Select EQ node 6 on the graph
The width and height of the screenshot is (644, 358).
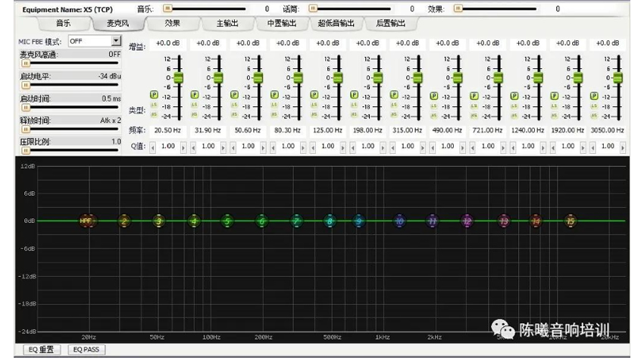coord(261,221)
